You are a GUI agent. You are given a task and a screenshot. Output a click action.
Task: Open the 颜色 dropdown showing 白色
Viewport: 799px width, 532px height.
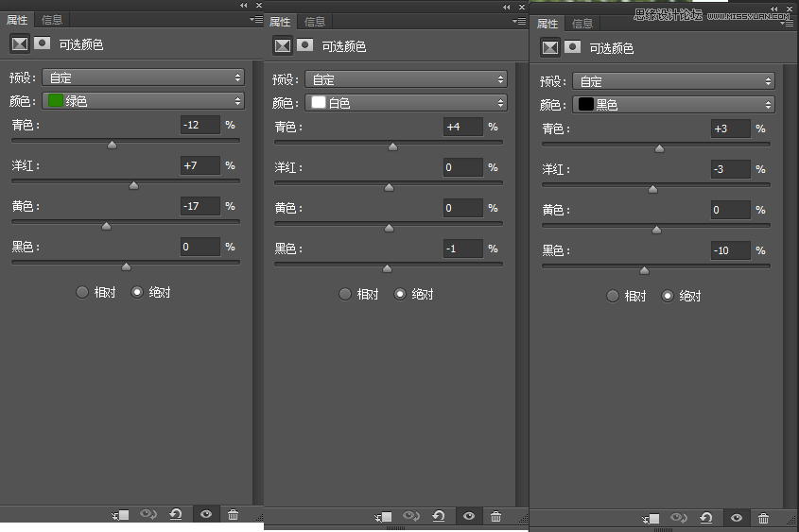[406, 102]
